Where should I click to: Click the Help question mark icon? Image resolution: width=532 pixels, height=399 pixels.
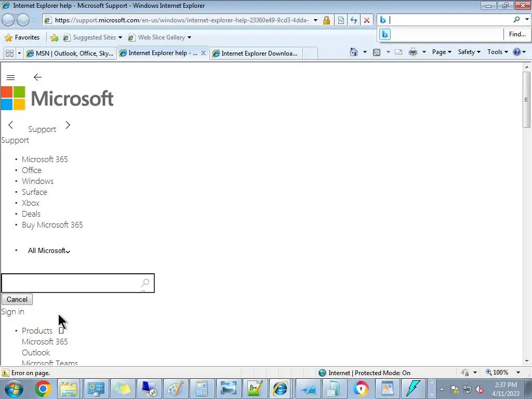(x=517, y=52)
